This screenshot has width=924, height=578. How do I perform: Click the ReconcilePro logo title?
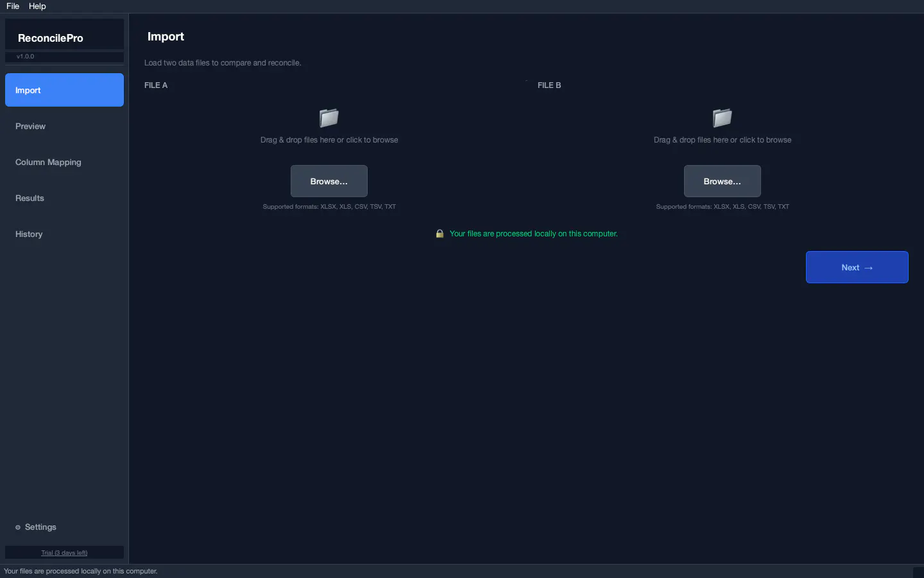click(x=51, y=38)
